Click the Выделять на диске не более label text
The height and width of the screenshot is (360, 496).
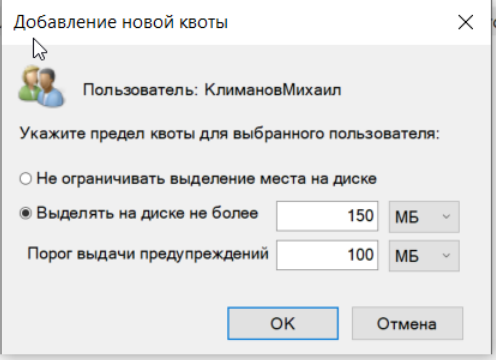[x=147, y=213]
